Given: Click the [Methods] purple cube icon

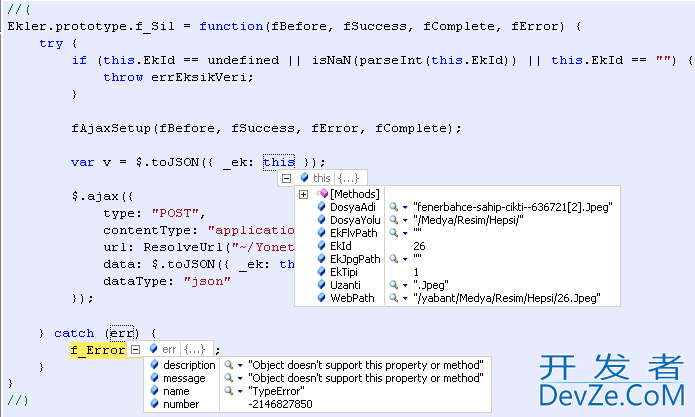Looking at the screenshot, I should coord(322,194).
